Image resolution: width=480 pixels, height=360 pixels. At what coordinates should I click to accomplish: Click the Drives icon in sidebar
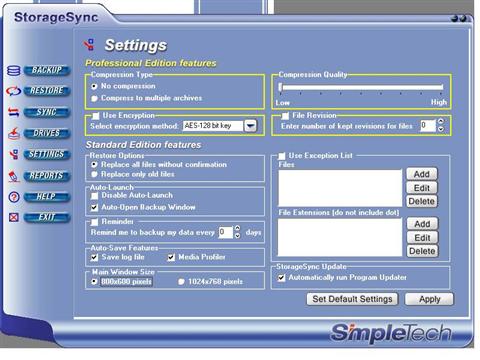(14, 133)
